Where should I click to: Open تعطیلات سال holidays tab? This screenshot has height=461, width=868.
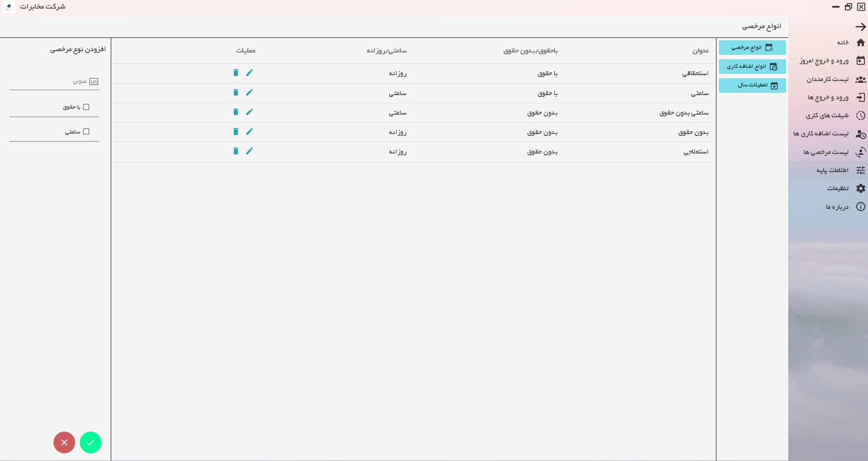tap(752, 85)
